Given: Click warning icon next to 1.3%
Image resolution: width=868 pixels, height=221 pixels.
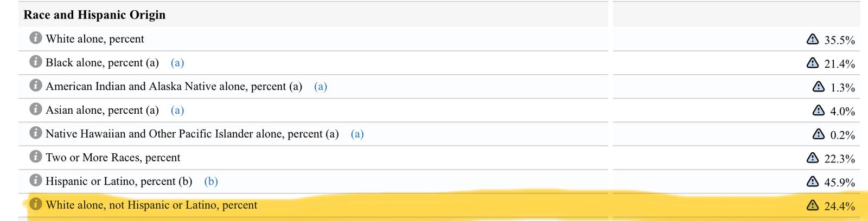Looking at the screenshot, I should tap(819, 87).
